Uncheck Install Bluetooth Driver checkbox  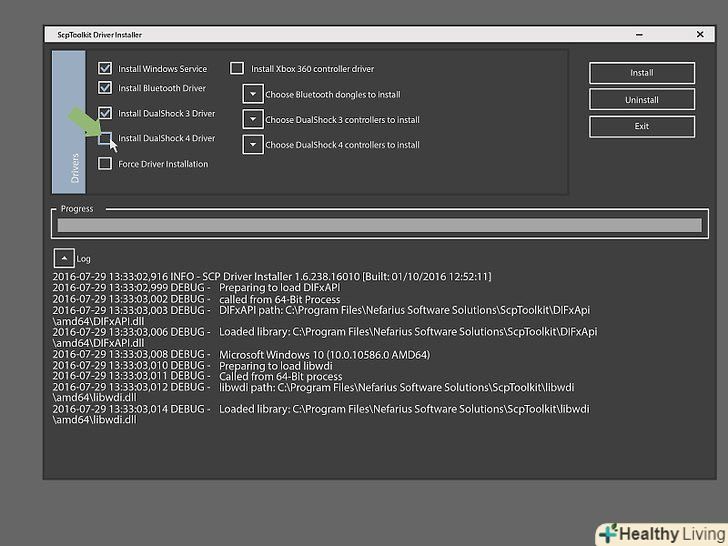click(105, 87)
